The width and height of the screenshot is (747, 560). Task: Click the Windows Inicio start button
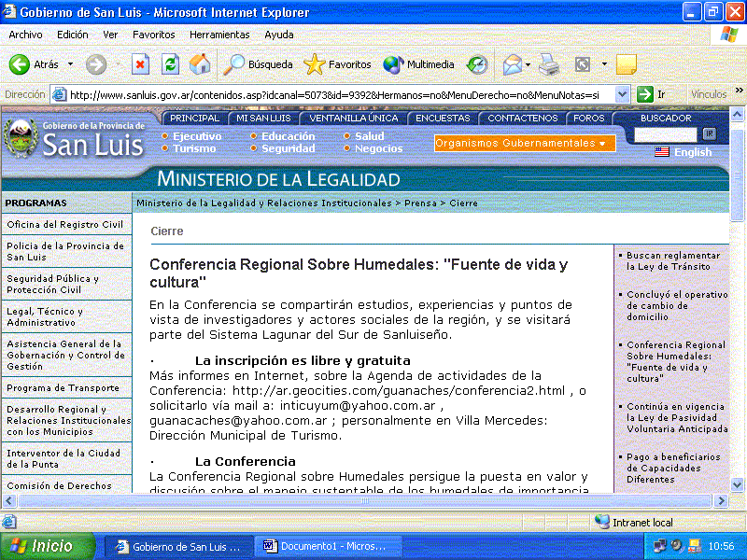47,546
